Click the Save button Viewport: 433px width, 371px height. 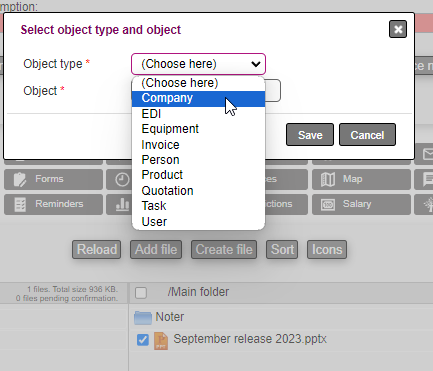[x=310, y=135]
